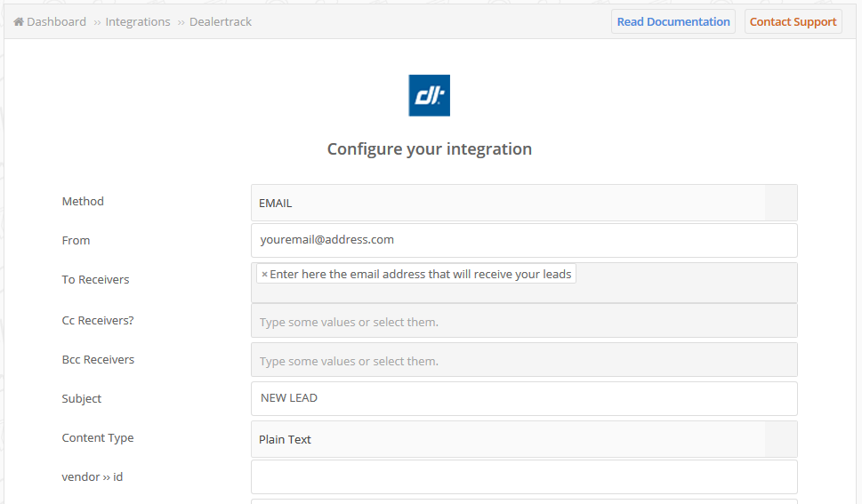The image size is (862, 504).
Task: Open Read Documentation
Action: [x=673, y=22]
